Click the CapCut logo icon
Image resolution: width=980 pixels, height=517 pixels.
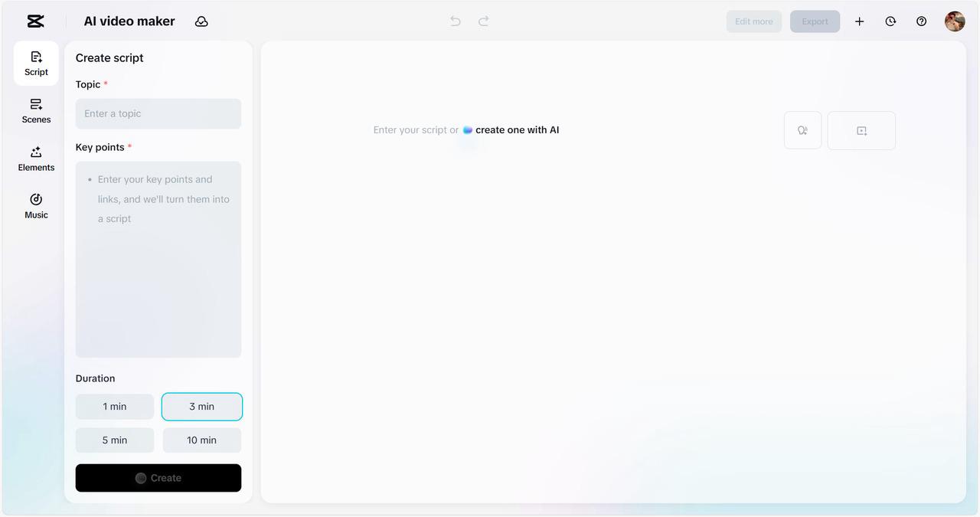pyautogui.click(x=35, y=21)
